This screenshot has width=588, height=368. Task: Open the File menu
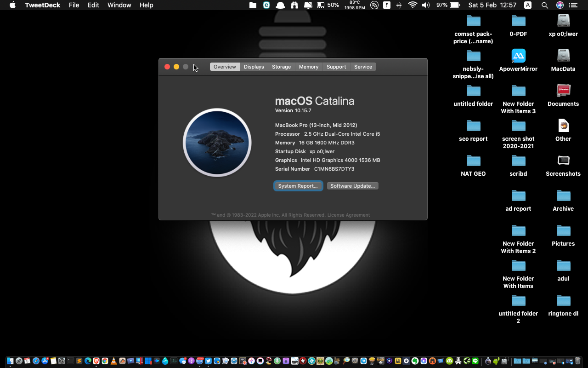pyautogui.click(x=74, y=5)
